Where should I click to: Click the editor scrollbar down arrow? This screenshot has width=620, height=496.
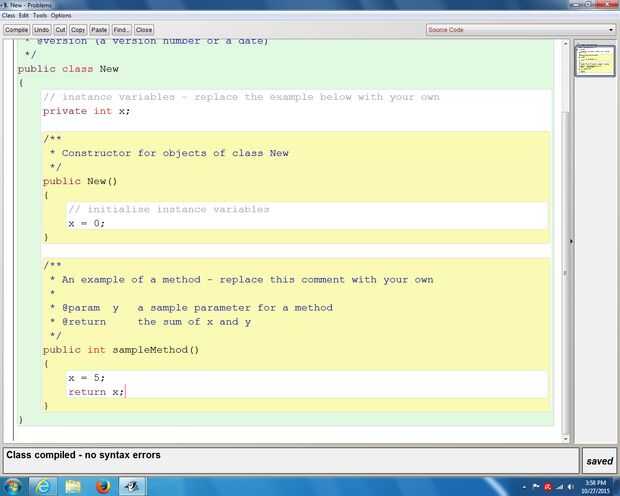(565, 438)
